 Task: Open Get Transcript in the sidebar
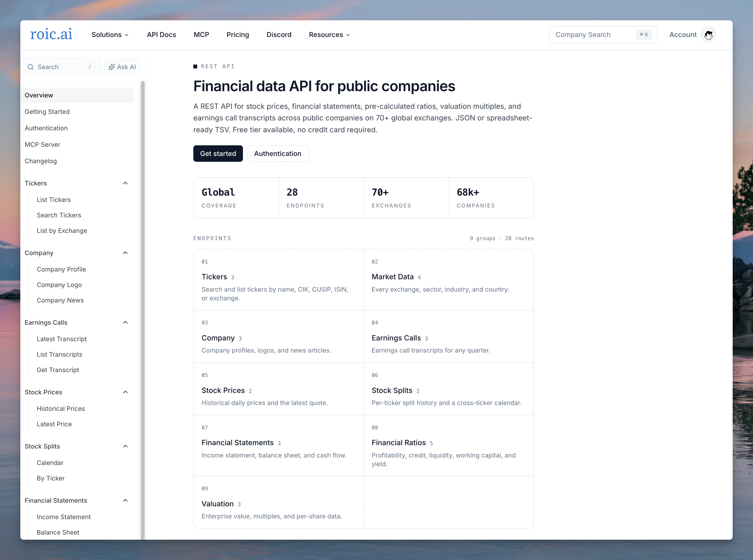(58, 370)
